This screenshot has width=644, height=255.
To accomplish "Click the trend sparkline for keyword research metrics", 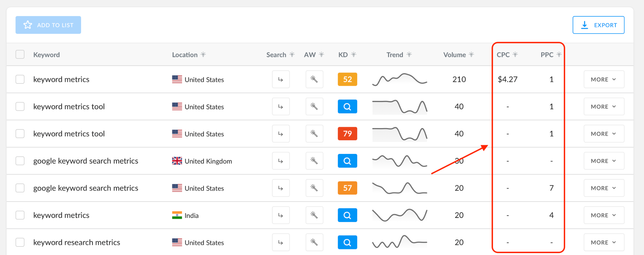I will point(400,242).
